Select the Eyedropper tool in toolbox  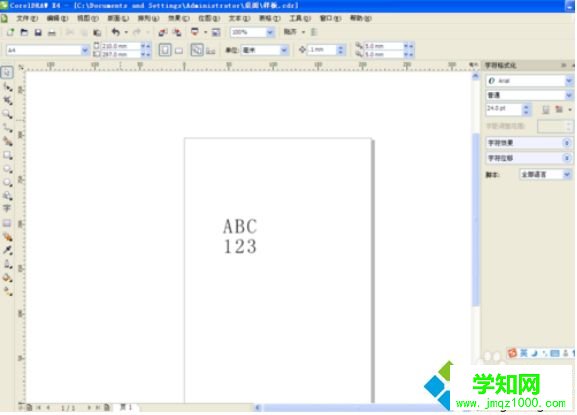(7, 250)
